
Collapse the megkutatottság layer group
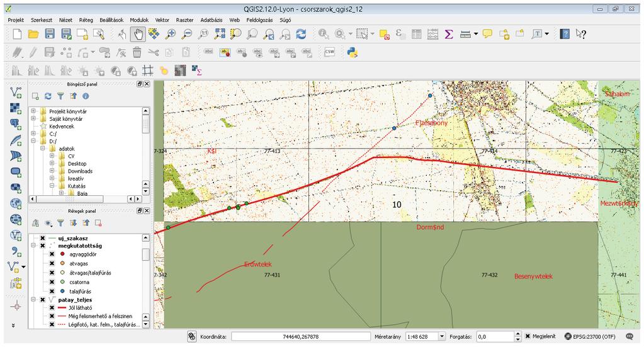click(33, 246)
